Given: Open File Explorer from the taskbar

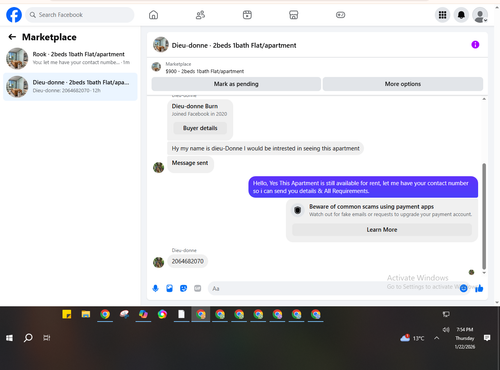Looking at the screenshot, I should (86, 314).
